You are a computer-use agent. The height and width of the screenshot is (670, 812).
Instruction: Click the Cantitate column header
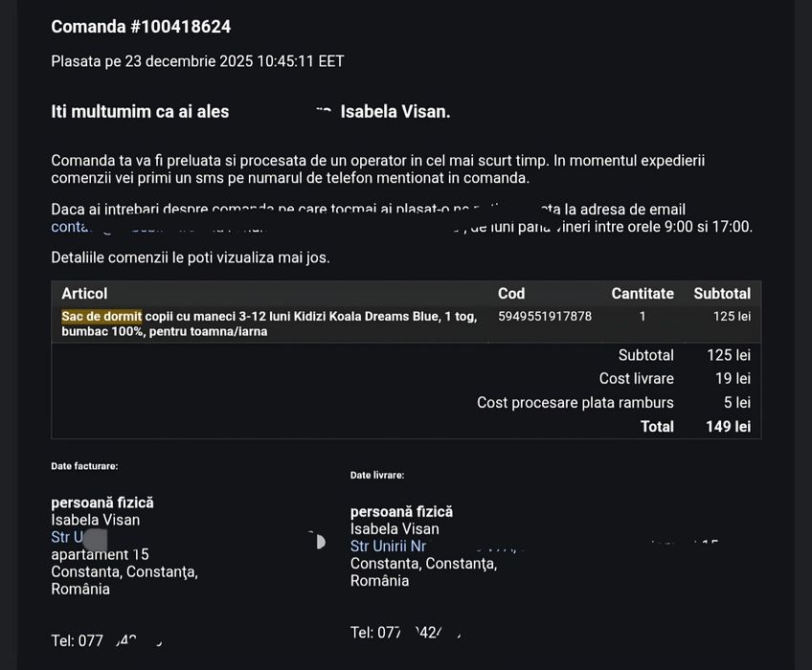pos(643,294)
